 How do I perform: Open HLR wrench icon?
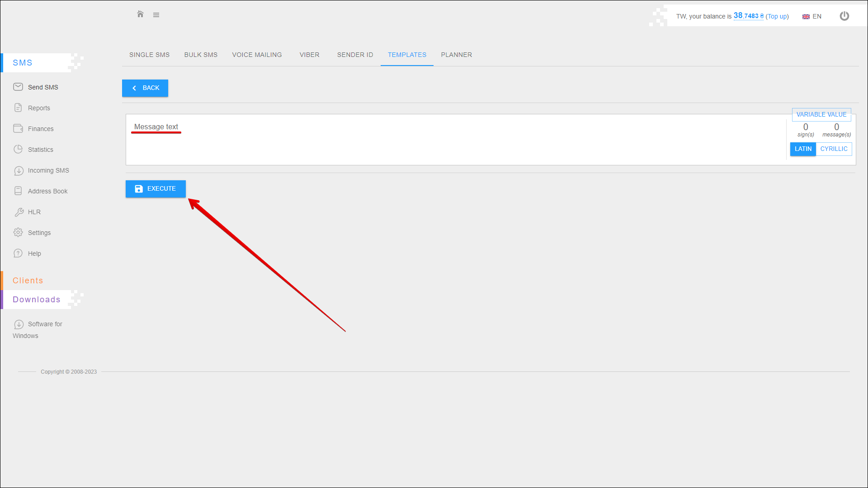click(19, 212)
